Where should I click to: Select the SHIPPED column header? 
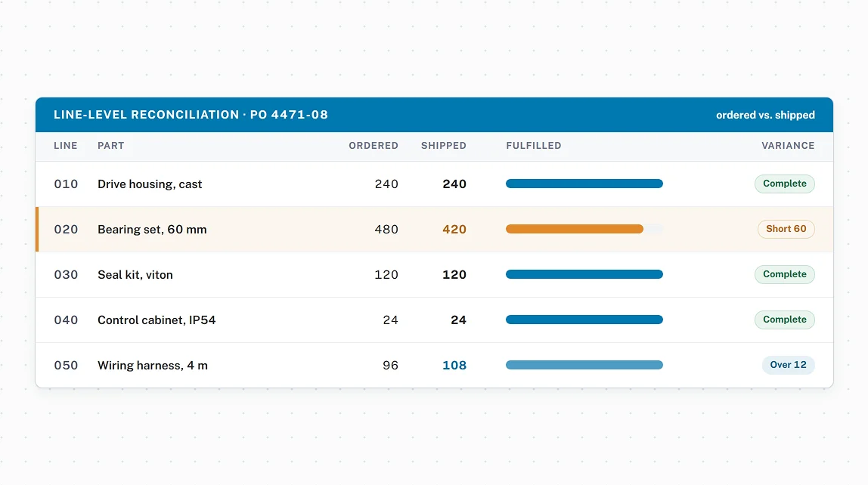tap(443, 146)
